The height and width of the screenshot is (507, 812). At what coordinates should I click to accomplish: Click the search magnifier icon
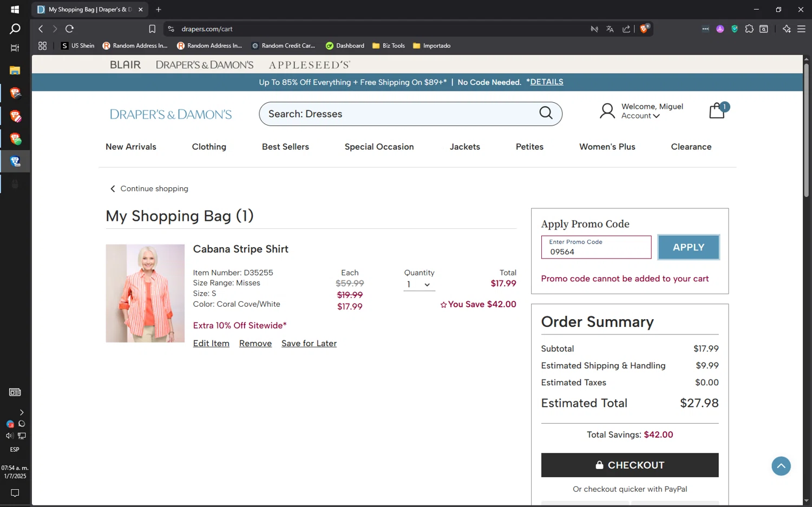546,113
